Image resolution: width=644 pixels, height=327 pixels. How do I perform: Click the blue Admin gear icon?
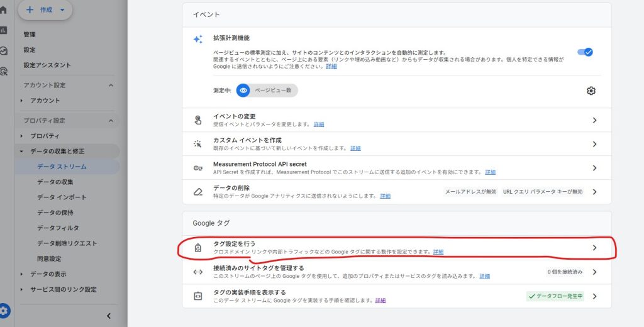[x=5, y=311]
